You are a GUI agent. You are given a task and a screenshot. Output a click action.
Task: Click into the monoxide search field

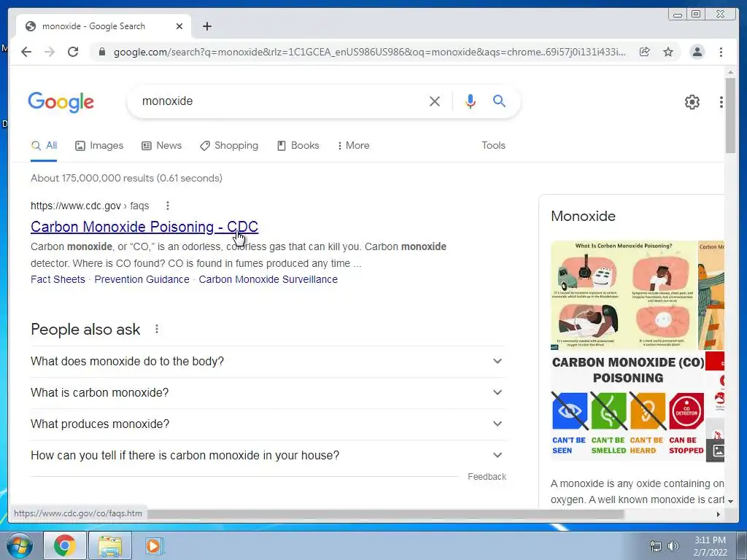point(281,101)
